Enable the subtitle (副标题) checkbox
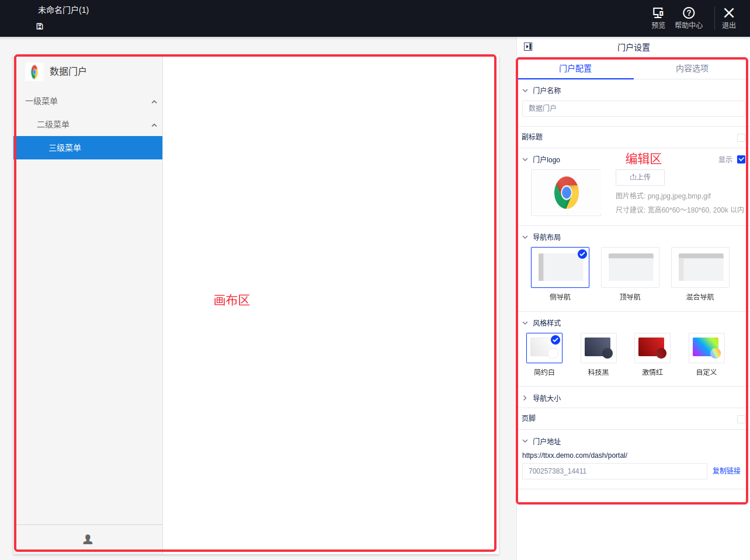 741,138
